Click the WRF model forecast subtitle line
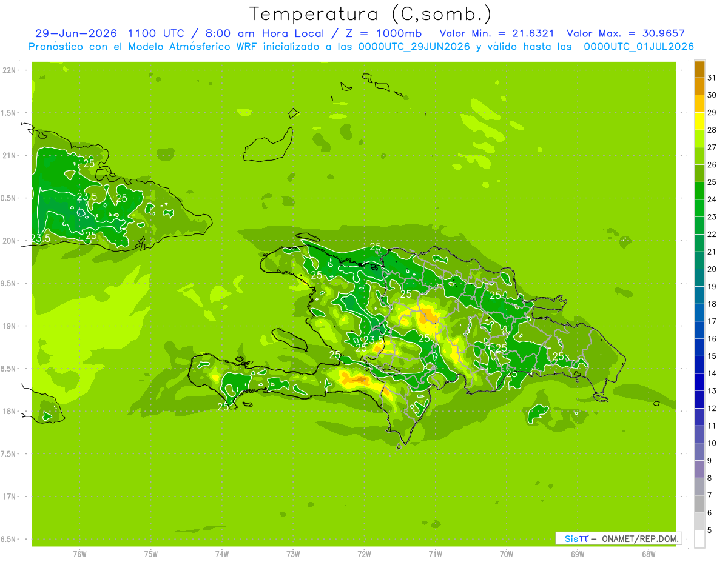Image resolution: width=728 pixels, height=562 pixels. pos(361,47)
